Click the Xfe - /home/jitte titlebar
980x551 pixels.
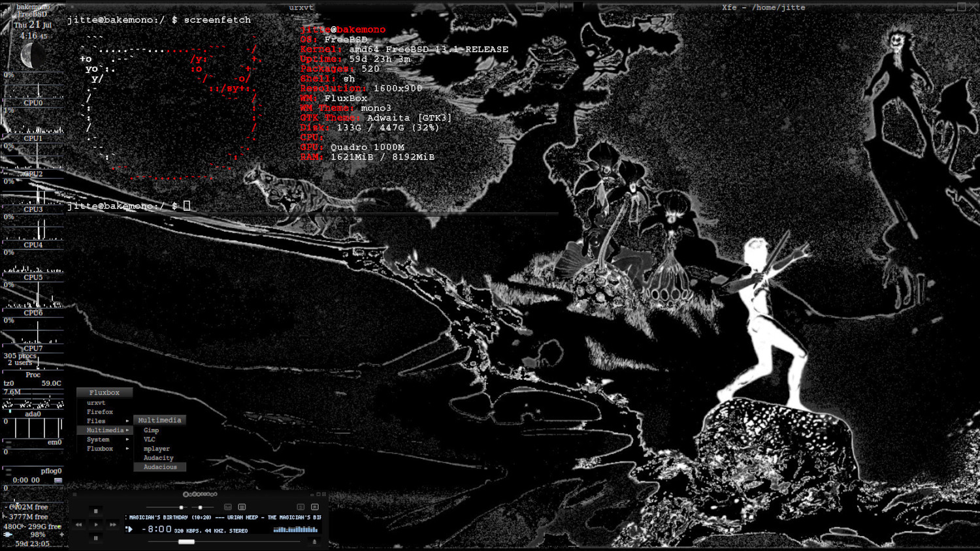763,7
